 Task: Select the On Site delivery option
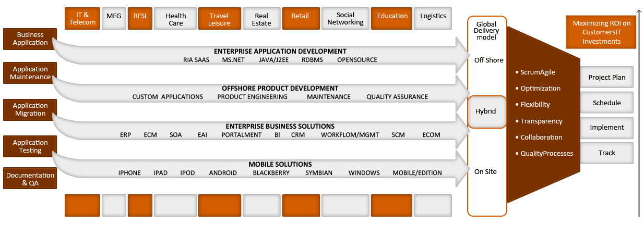point(486,171)
